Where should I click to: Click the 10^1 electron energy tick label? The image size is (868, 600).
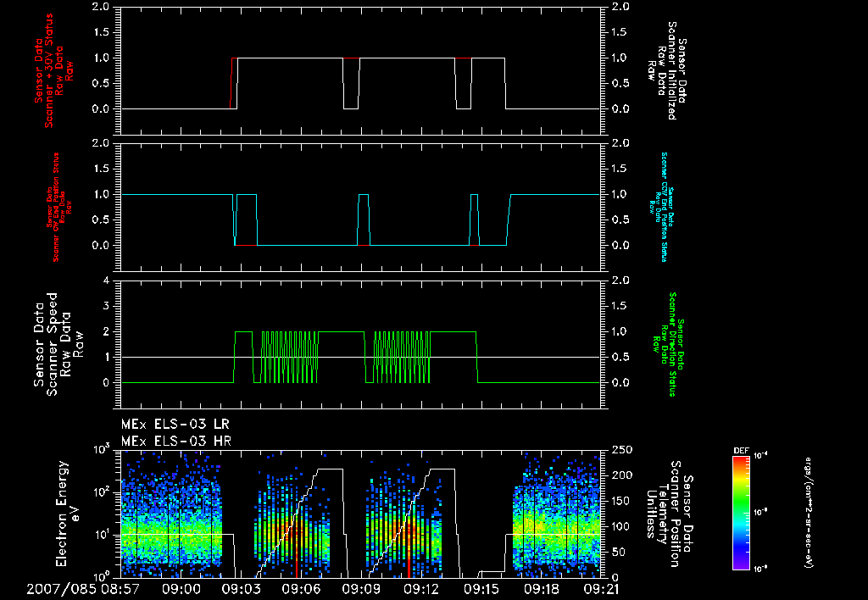pos(102,535)
